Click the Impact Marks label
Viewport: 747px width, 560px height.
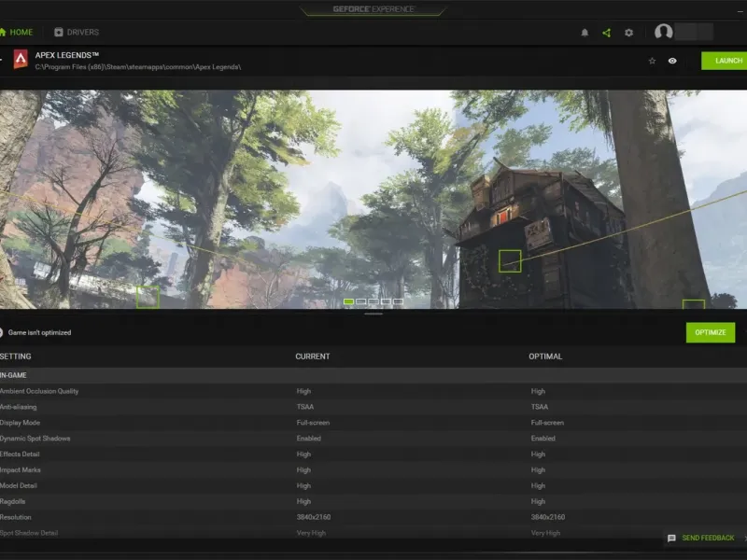20,469
